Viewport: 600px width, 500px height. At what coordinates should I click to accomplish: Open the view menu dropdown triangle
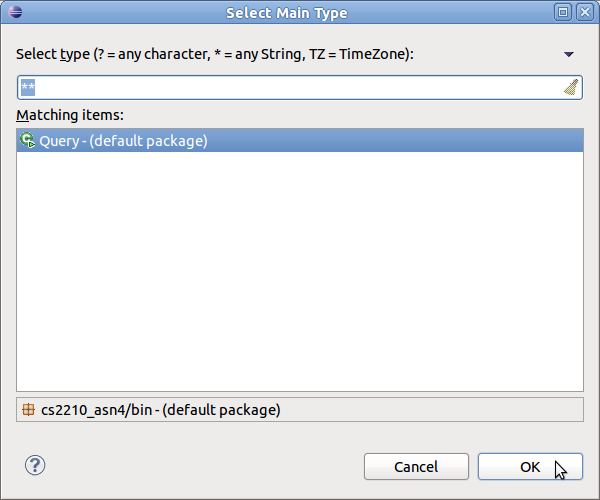(x=569, y=54)
